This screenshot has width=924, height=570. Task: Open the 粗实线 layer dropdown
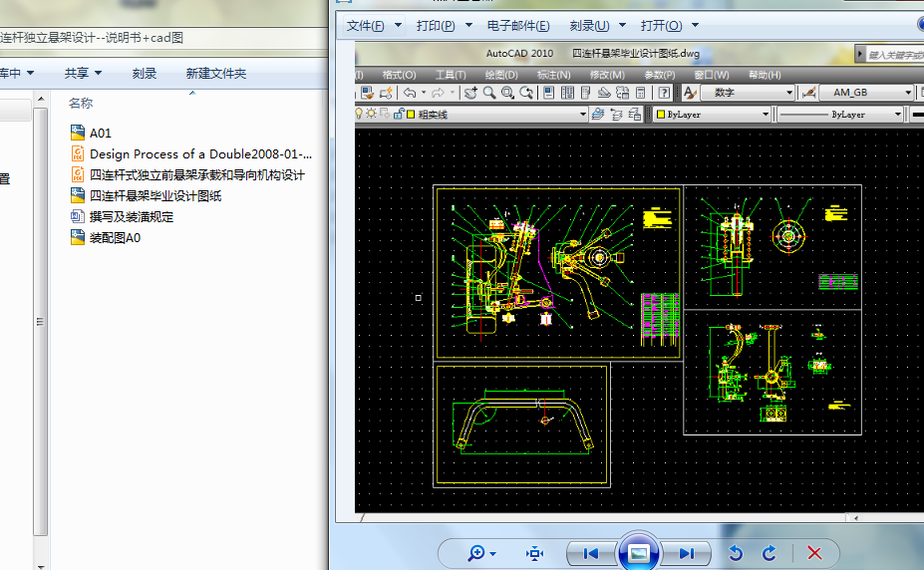583,115
